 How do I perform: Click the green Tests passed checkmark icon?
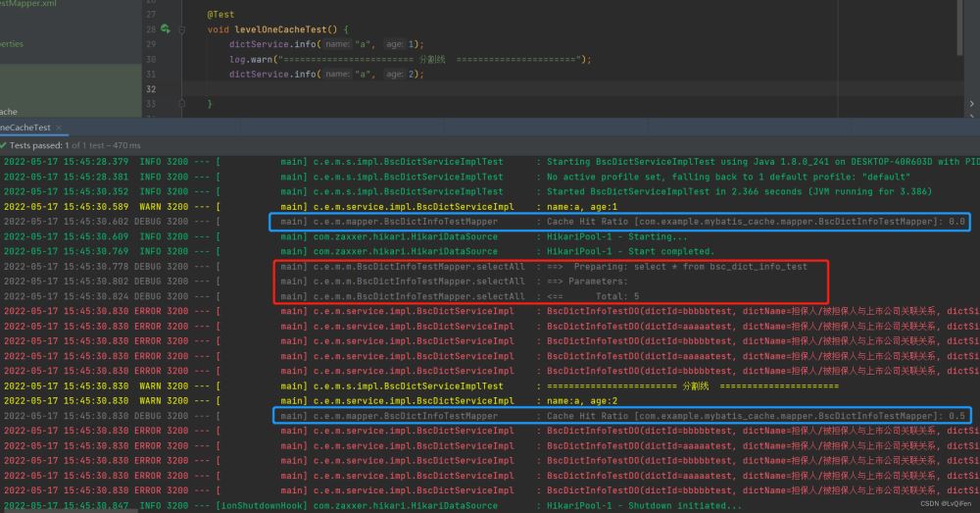3,145
